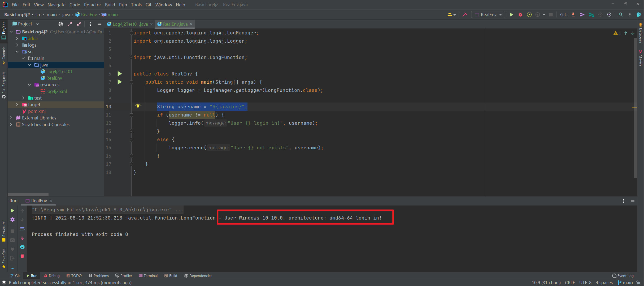The width and height of the screenshot is (644, 286).
Task: Expand External Libraries node
Action: coord(11,118)
